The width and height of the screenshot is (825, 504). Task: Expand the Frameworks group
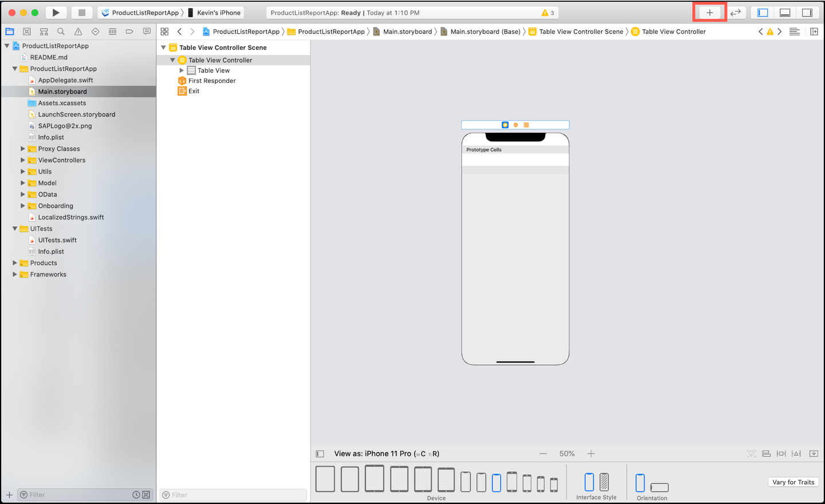tap(15, 275)
